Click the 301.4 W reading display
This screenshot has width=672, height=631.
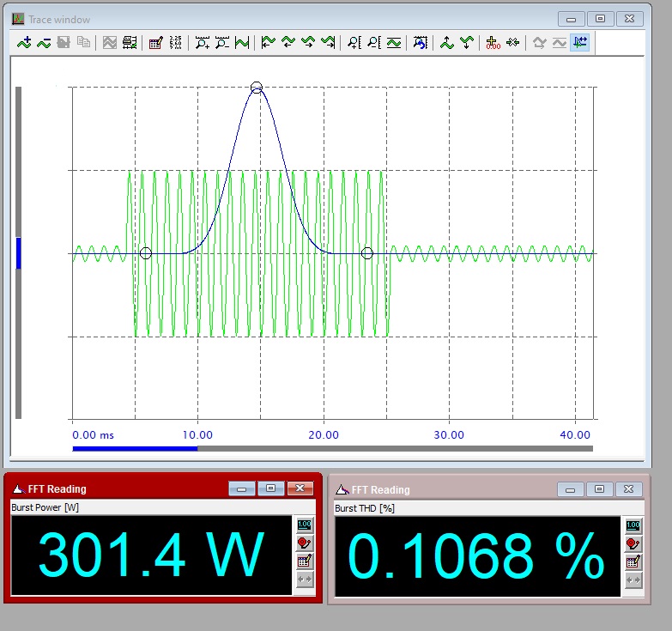coord(151,555)
